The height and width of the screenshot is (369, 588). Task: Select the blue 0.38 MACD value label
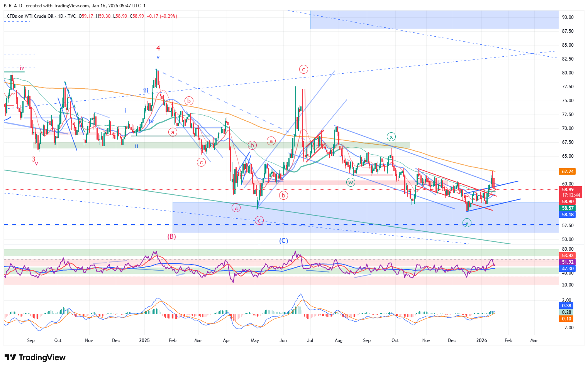(566, 306)
